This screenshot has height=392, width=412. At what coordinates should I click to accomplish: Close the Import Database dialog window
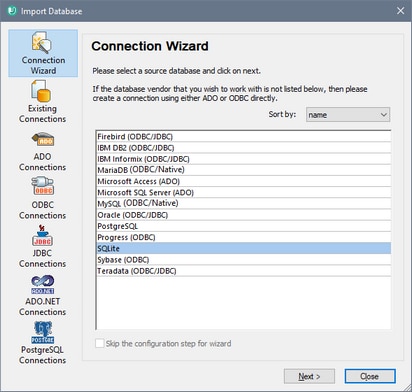400,11
